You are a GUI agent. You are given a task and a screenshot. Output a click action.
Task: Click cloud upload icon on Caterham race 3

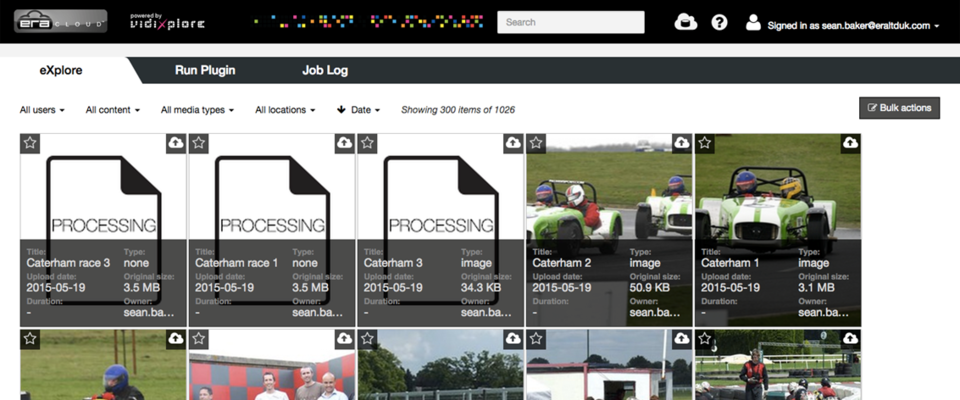[x=176, y=143]
